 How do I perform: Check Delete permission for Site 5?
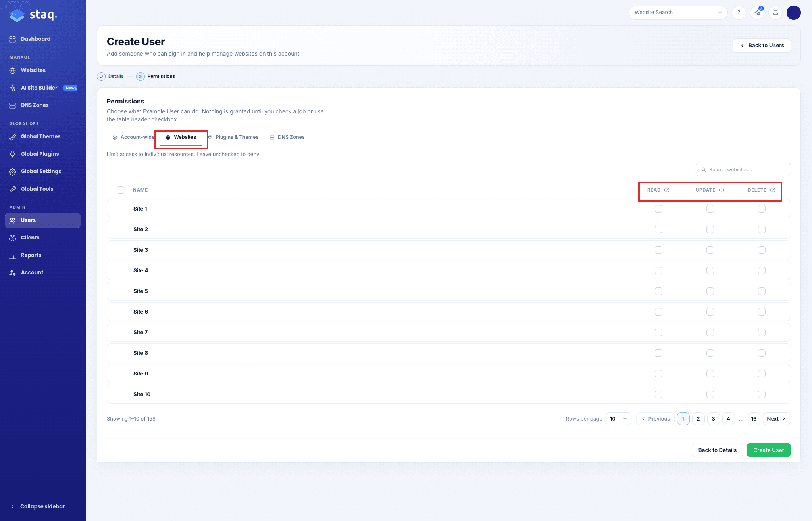pyautogui.click(x=762, y=291)
